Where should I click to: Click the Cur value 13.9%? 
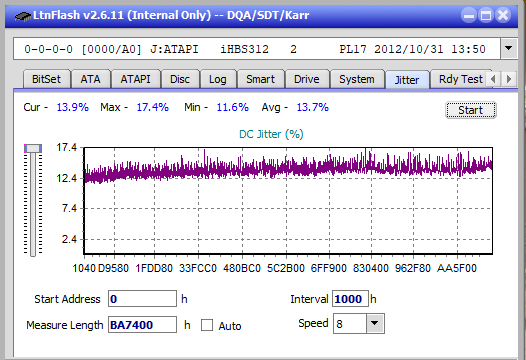coord(72,107)
